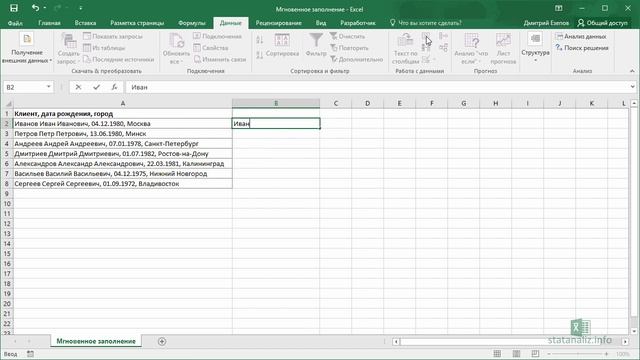640x360 pixels.
Task: Click Лист прогноза
Action: (x=503, y=48)
